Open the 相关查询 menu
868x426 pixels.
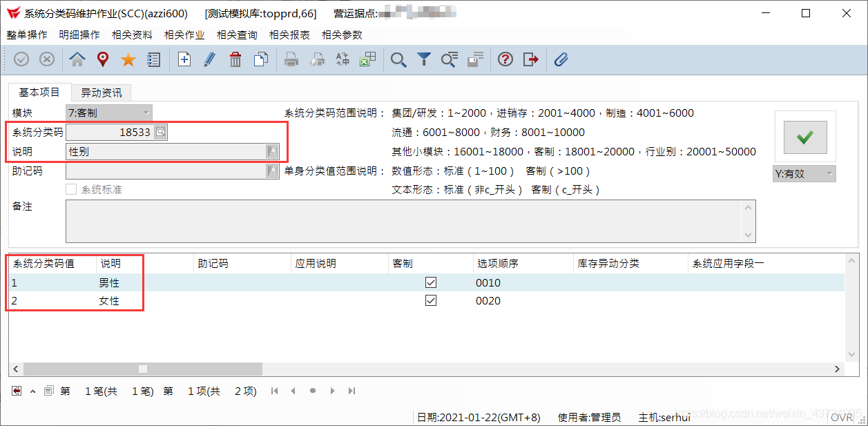pos(236,35)
